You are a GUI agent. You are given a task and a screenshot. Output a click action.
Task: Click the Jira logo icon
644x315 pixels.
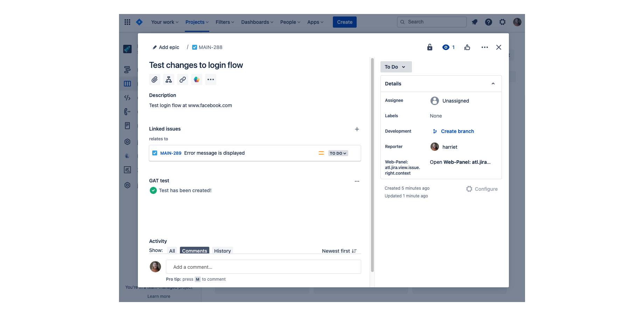pos(139,22)
